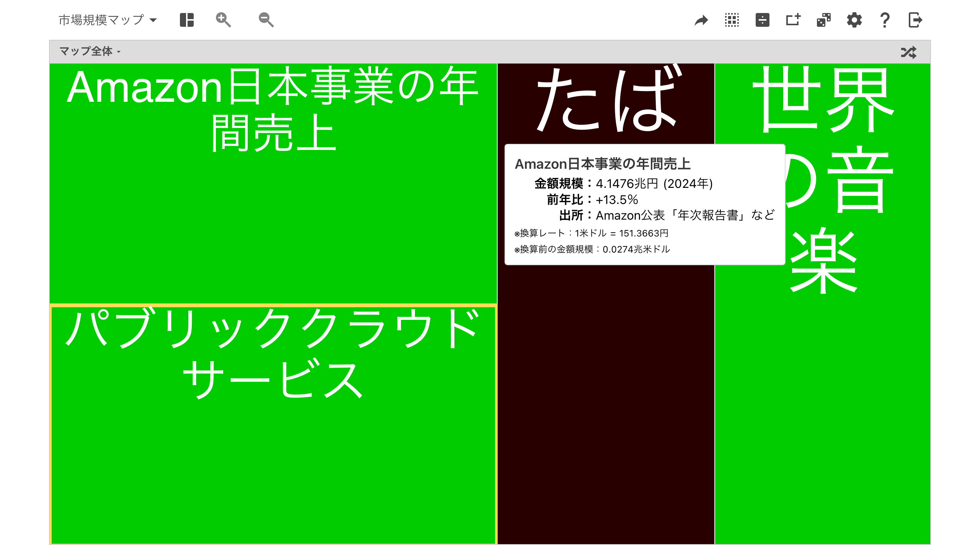Select the パブリッククラウドサービス treemap tile
Viewport: 980px width, 551px height.
tap(273, 424)
